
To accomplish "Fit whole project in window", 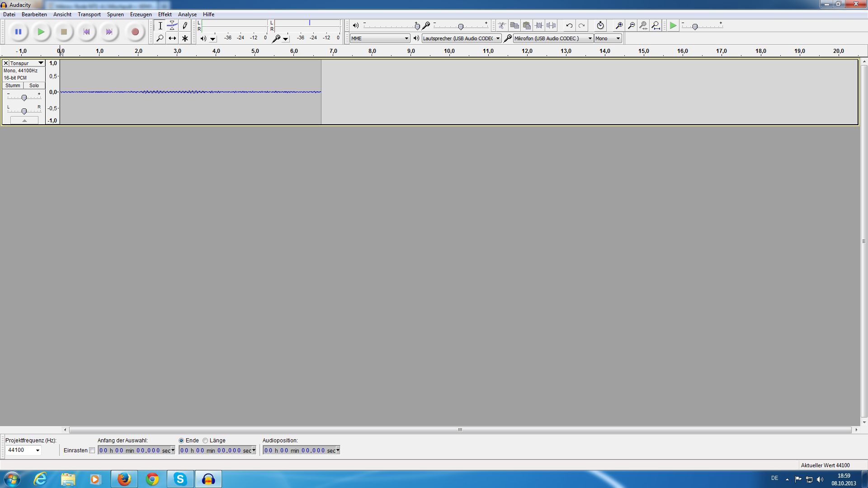I will click(656, 26).
